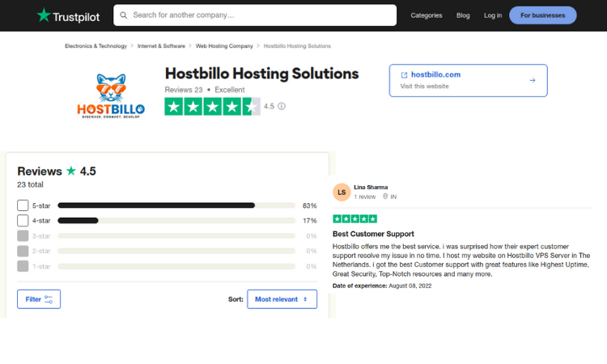Open the Categories menu

click(x=427, y=15)
